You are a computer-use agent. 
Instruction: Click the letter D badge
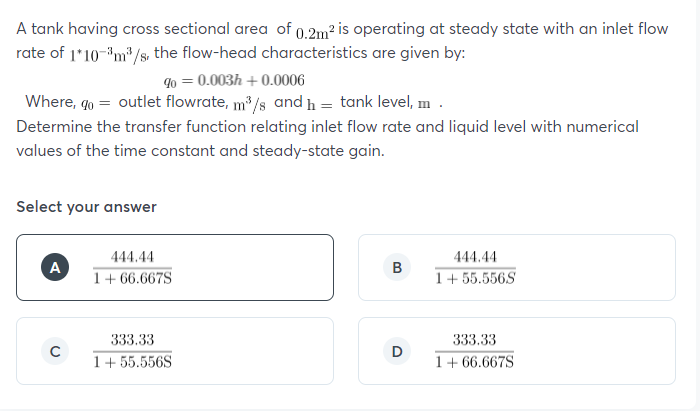[397, 351]
